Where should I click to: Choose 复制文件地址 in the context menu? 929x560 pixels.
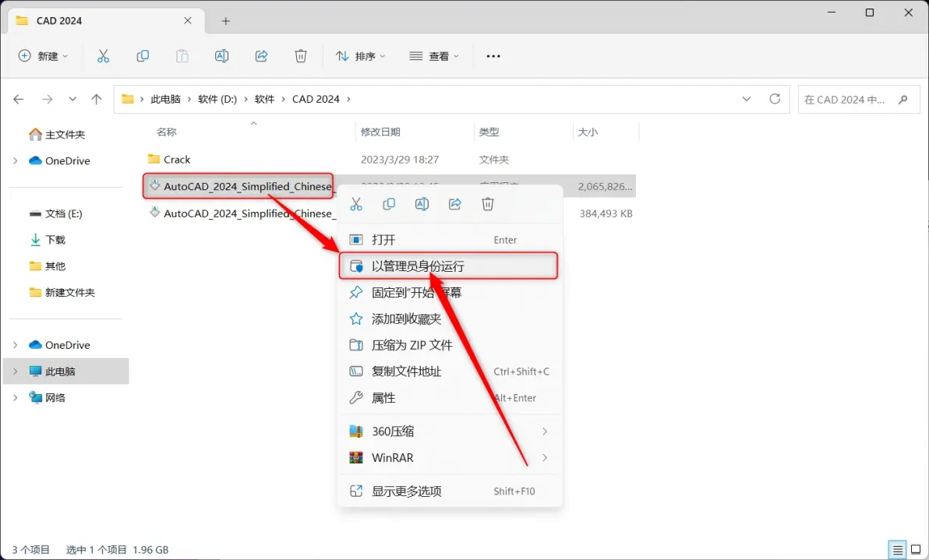[450, 372]
